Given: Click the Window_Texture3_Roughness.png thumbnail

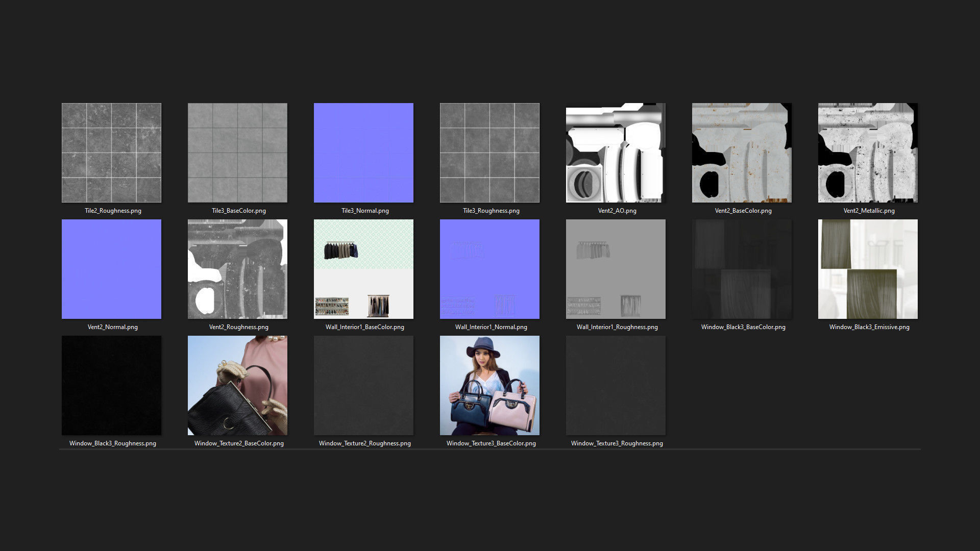Looking at the screenshot, I should [616, 385].
